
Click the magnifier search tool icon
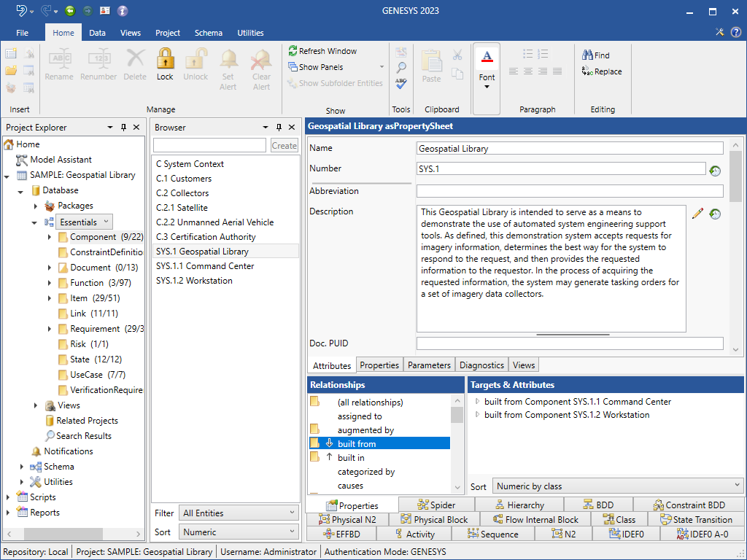(x=401, y=68)
